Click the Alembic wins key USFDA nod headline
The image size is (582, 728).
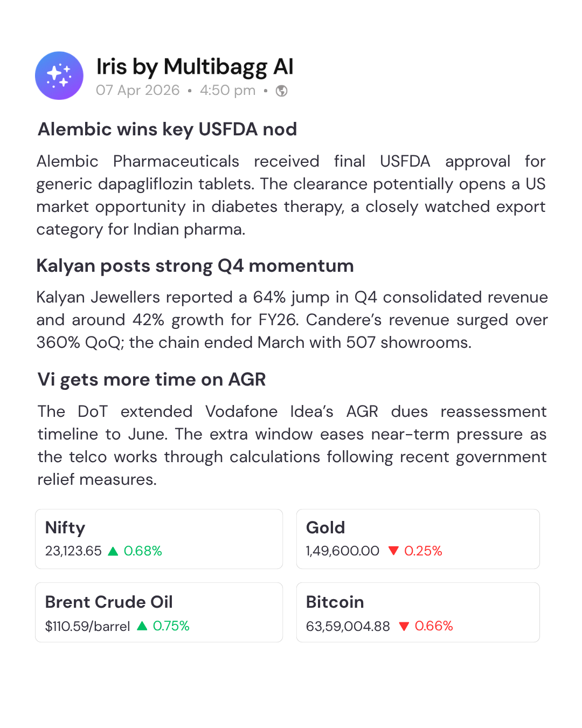pyautogui.click(x=168, y=129)
